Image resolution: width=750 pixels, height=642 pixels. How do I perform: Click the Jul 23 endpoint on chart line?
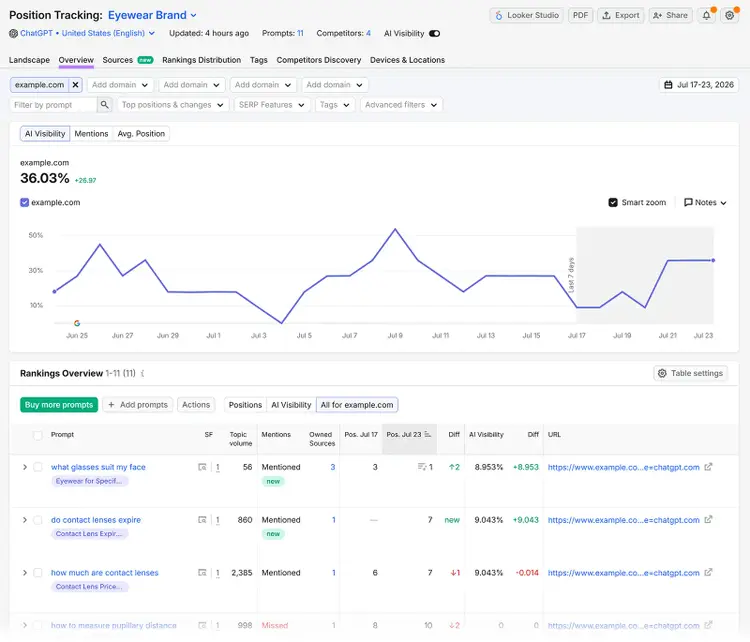point(713,260)
